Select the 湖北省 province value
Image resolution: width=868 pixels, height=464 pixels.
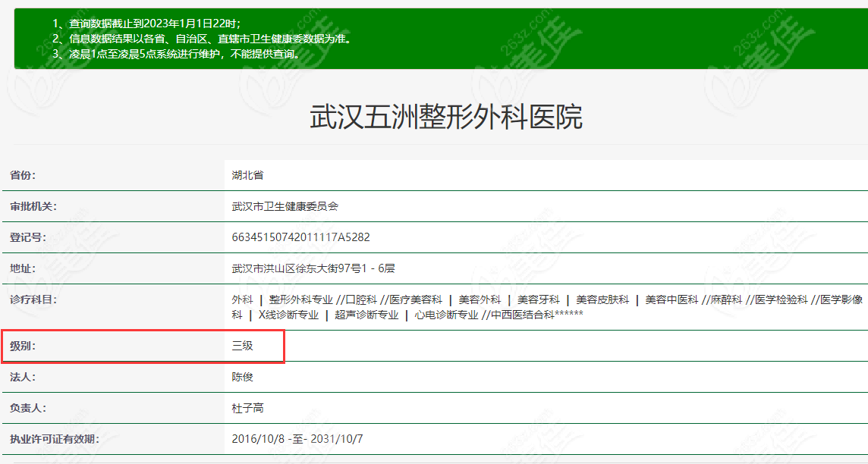247,175
